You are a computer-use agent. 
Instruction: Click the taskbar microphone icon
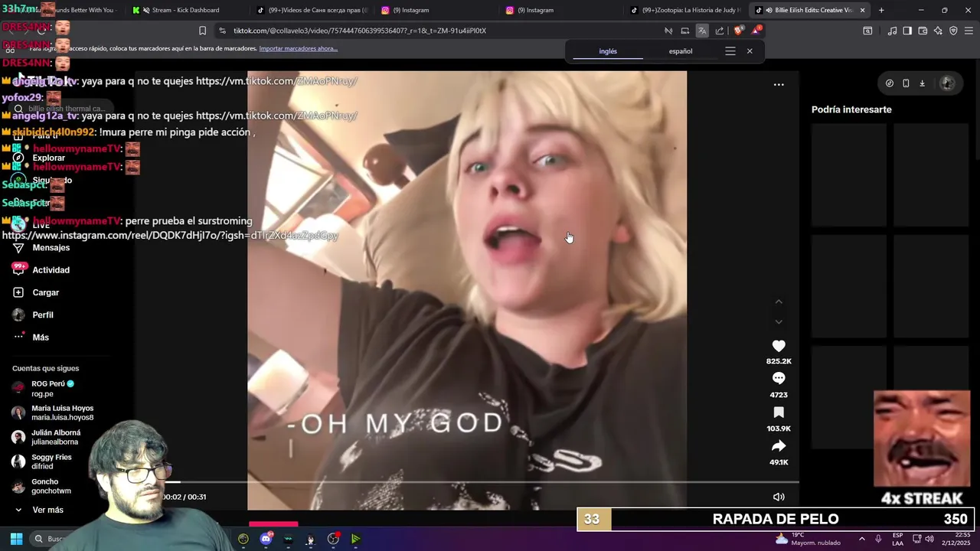[878, 539]
